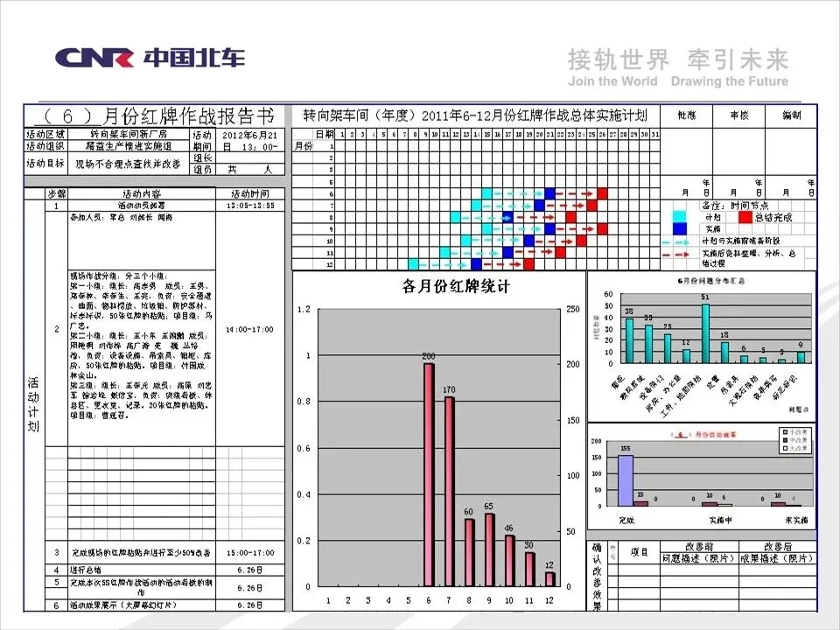
Task: Click the month 11 bar labeled 30
Action: 529,570
